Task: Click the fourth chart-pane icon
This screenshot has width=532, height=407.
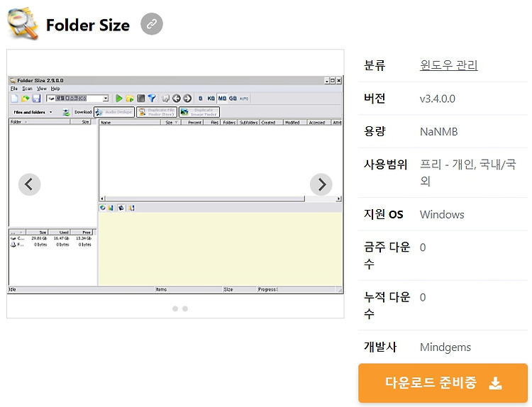Action: pyautogui.click(x=132, y=208)
